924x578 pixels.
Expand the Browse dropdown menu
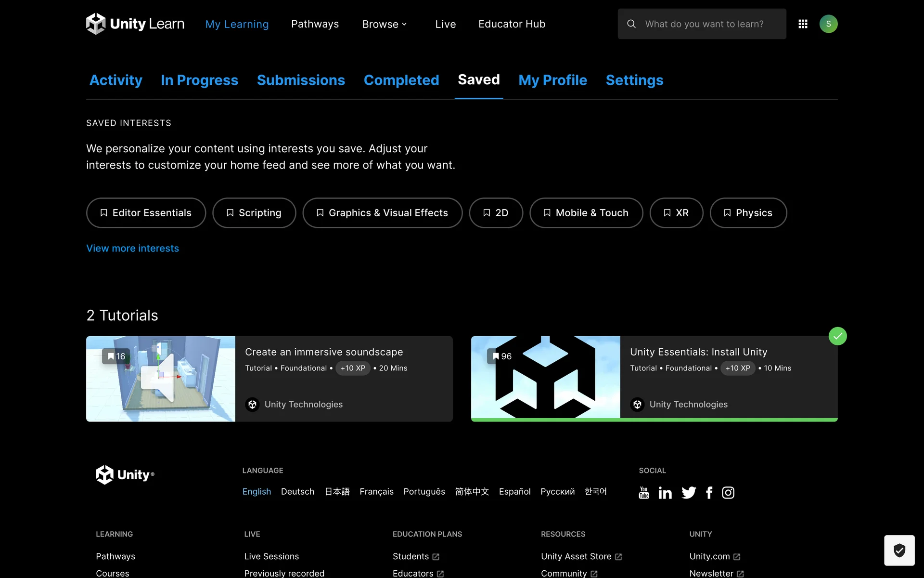click(x=385, y=24)
